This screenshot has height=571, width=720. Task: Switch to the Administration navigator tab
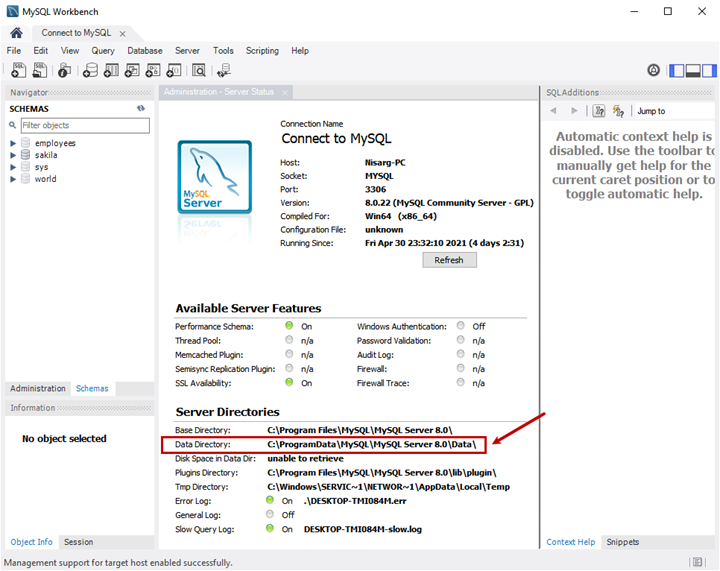click(38, 388)
